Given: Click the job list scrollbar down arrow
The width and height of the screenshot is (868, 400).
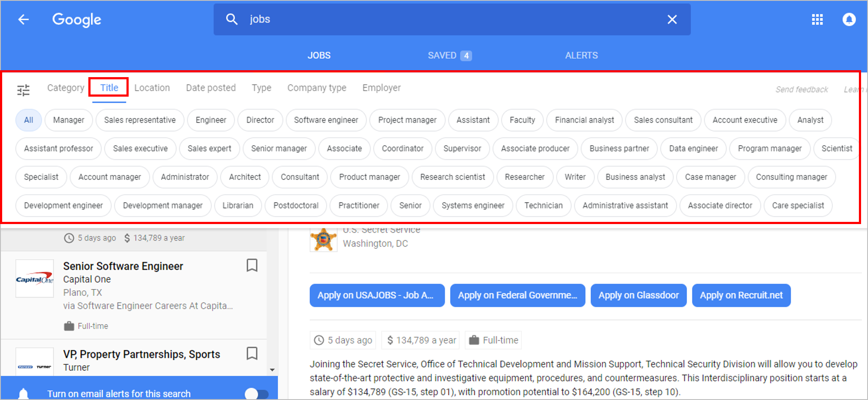Looking at the screenshot, I should [272, 370].
